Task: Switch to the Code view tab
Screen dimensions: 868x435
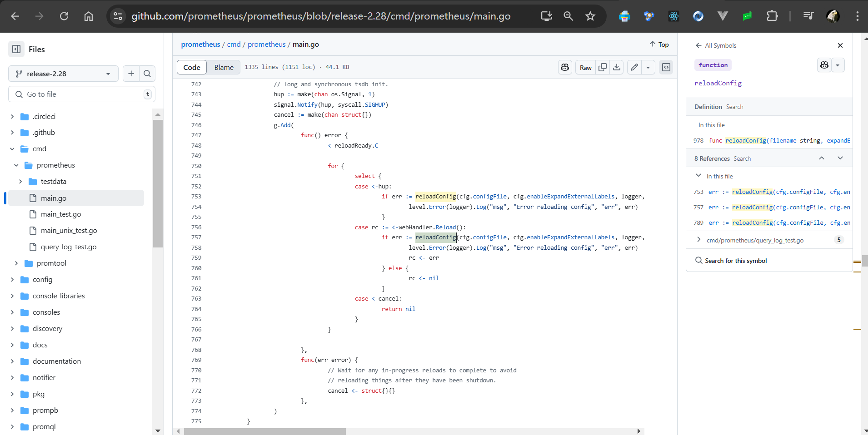Action: [x=192, y=67]
